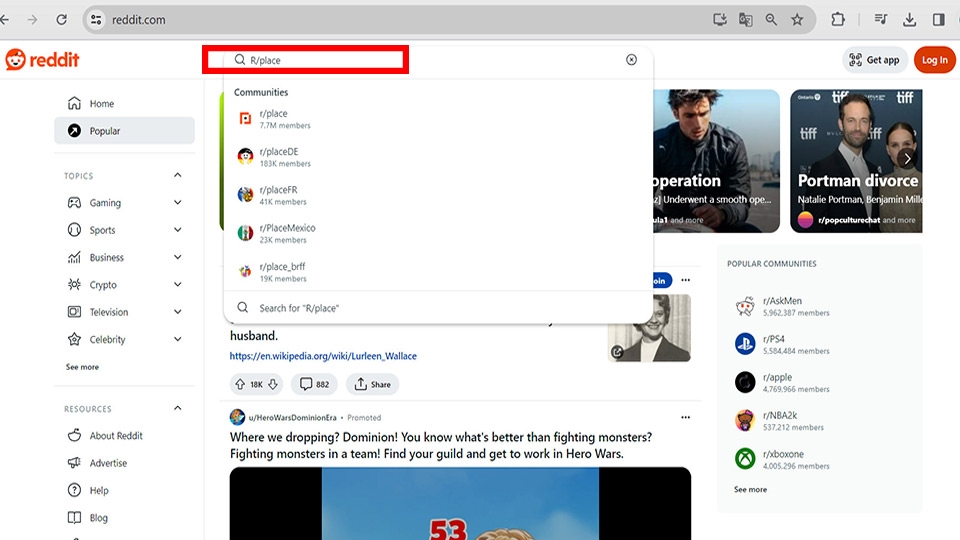Click the Reddit logo

coord(42,60)
